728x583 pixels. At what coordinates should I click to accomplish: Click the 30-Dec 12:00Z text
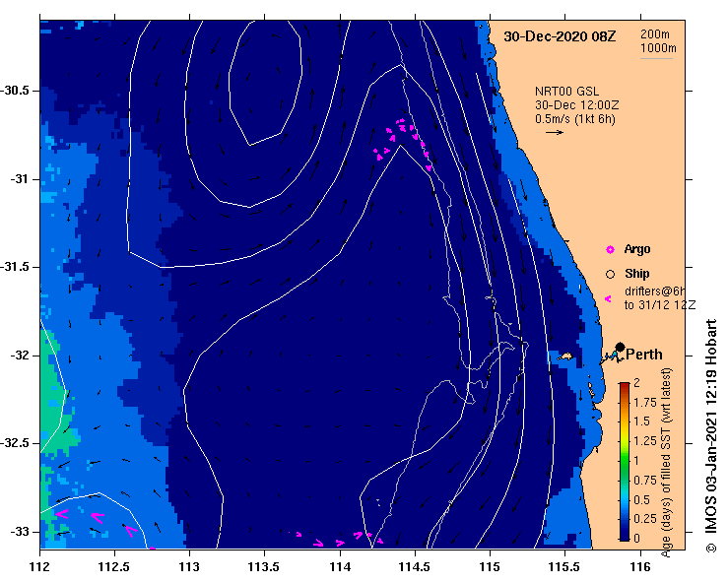576,105
